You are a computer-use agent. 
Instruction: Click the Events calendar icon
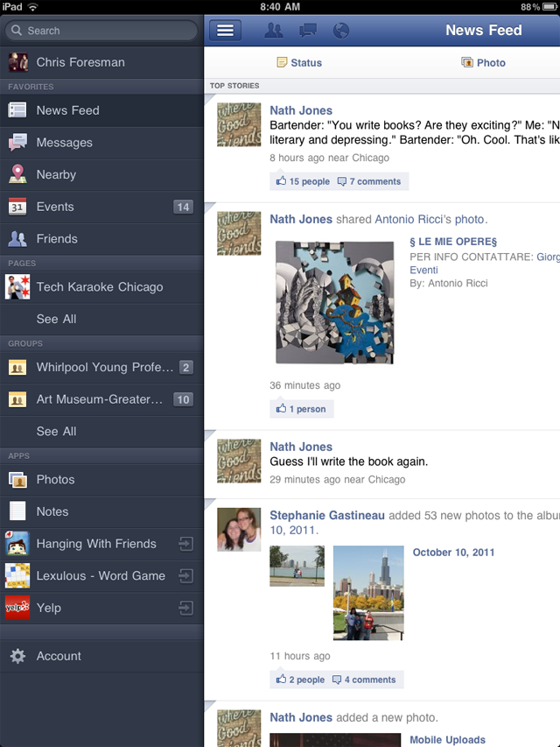(17, 207)
